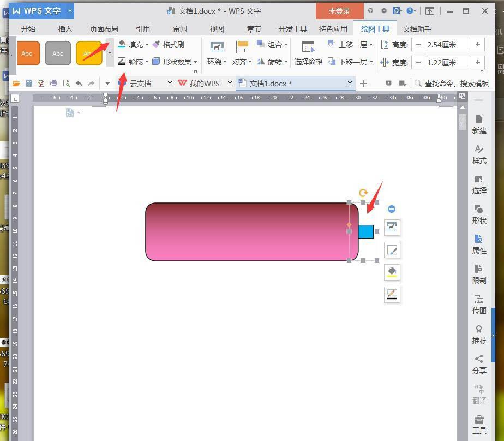Click the width field showing 1.22厘米
The height and width of the screenshot is (441, 504).
(448, 62)
